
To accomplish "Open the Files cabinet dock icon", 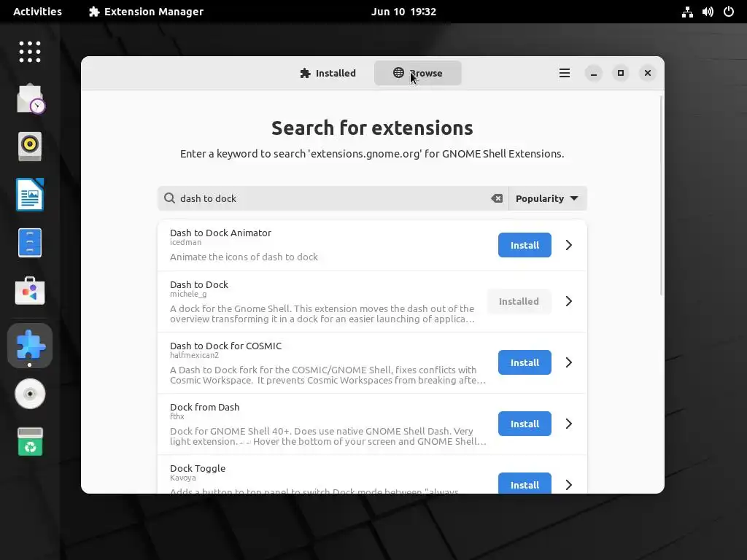I will [29, 242].
